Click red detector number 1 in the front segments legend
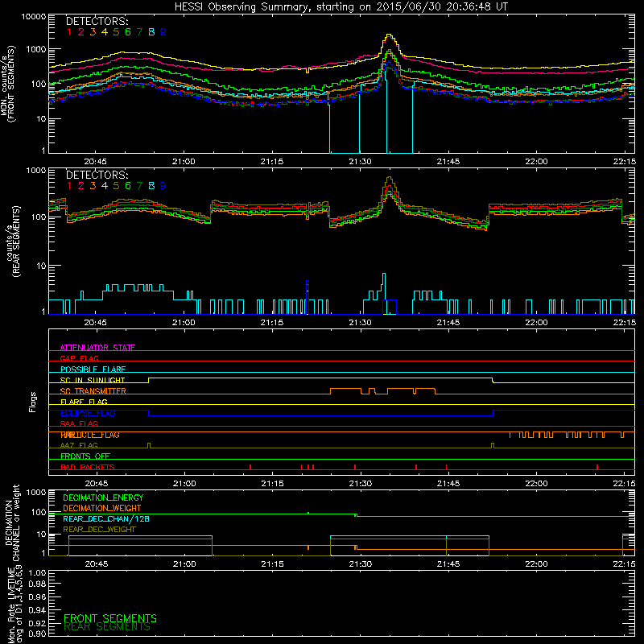 click(69, 31)
